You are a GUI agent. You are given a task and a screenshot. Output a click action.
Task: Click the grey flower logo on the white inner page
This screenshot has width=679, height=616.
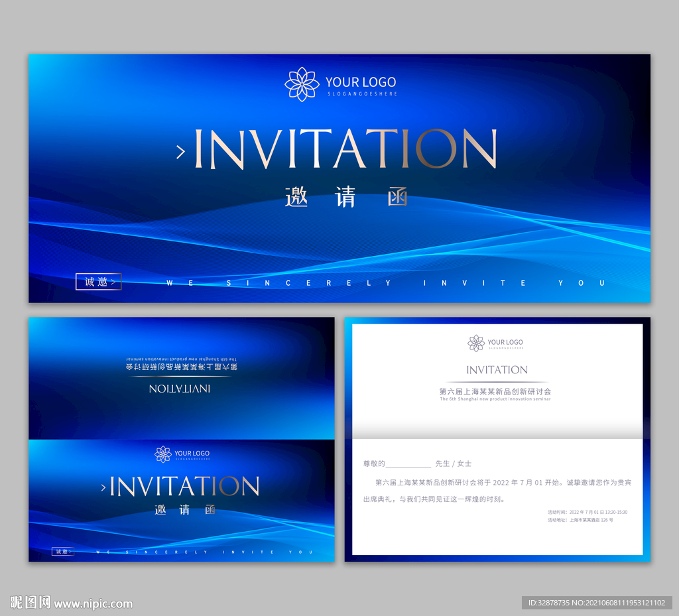click(x=476, y=343)
